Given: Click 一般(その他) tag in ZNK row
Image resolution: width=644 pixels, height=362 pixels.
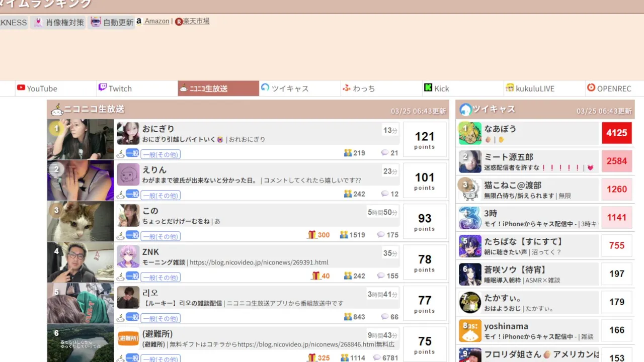Looking at the screenshot, I should pyautogui.click(x=160, y=277).
